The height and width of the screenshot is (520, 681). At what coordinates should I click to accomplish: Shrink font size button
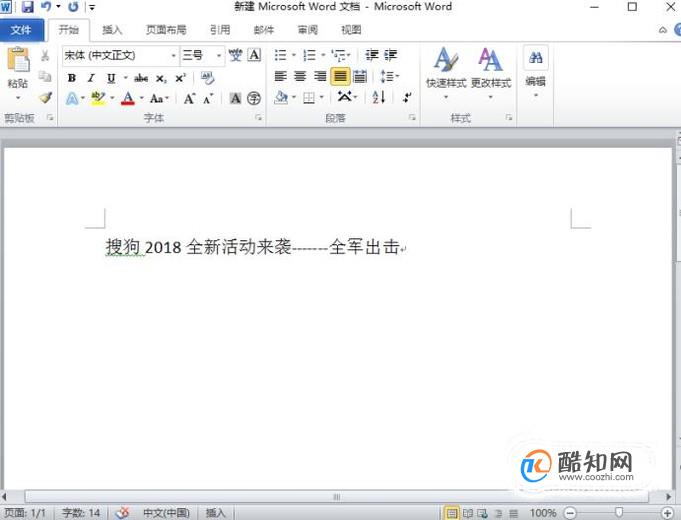pyautogui.click(x=208, y=99)
